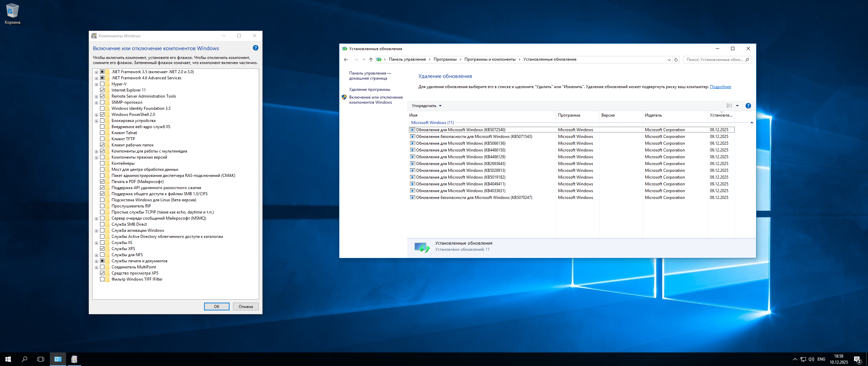
Task: Change view using the view layout icon
Action: (729, 106)
